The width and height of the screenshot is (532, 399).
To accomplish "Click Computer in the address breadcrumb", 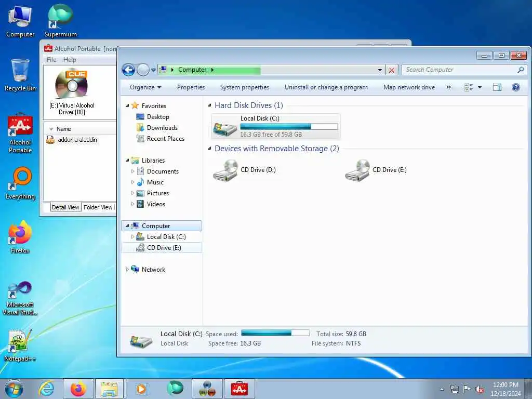I will [192, 70].
